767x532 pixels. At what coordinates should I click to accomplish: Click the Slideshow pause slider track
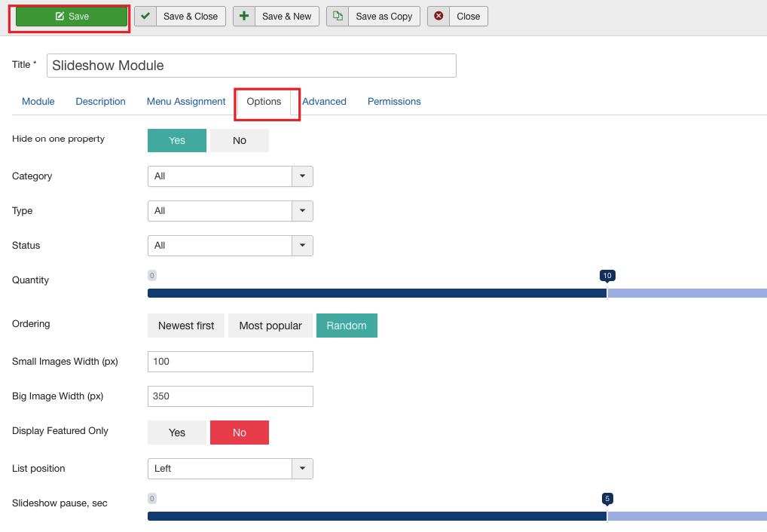(x=377, y=516)
